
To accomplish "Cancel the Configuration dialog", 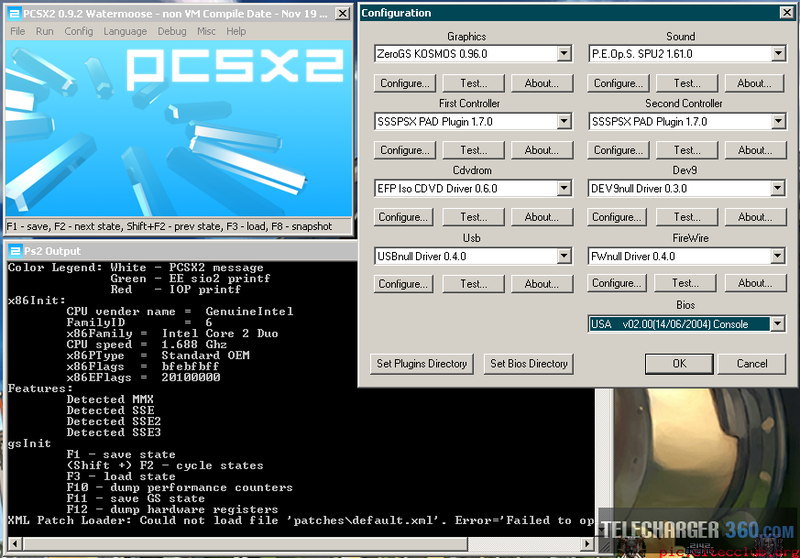I will 752,364.
